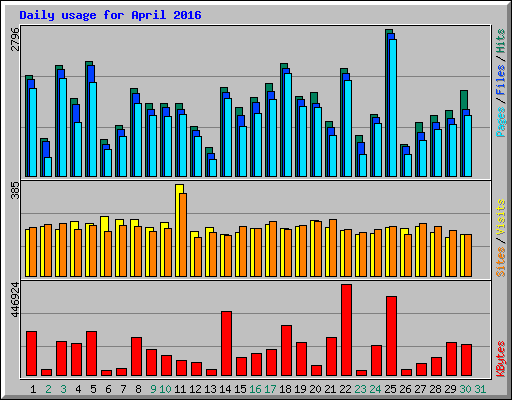
Task: Select day 29 on the x-axis
Action: point(450,389)
